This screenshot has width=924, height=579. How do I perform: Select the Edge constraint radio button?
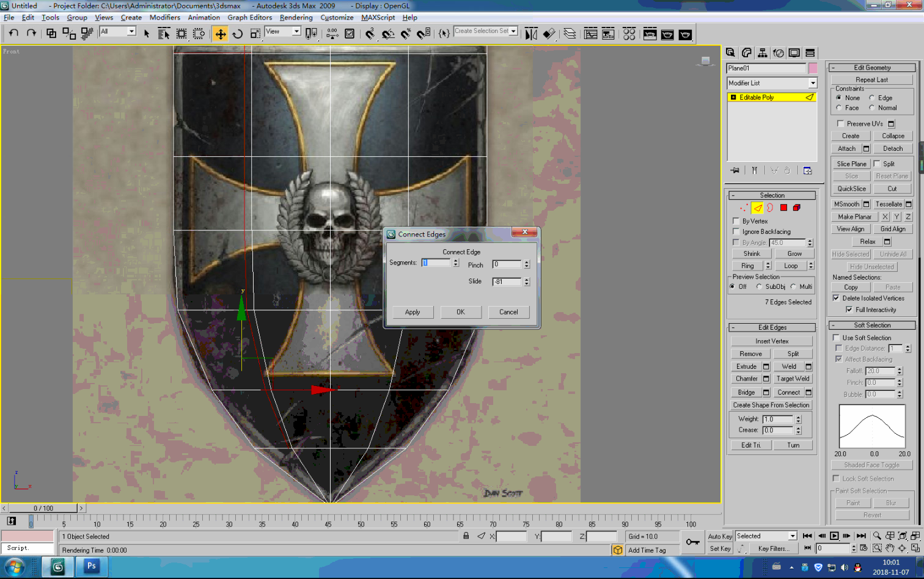(x=872, y=98)
